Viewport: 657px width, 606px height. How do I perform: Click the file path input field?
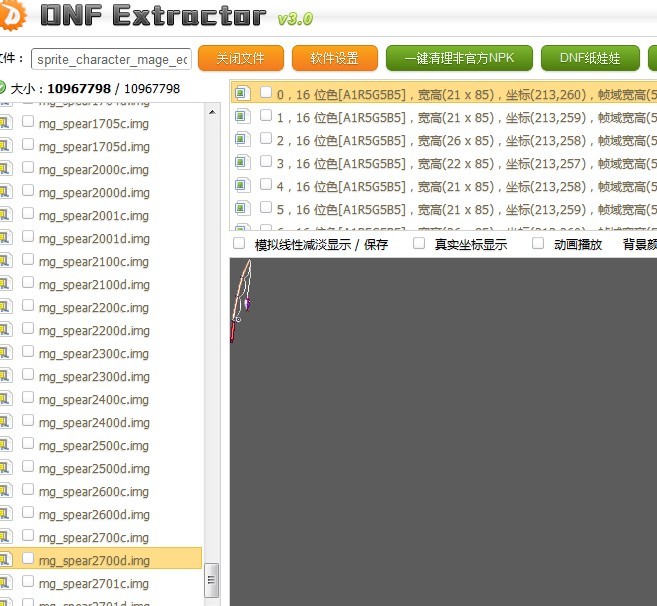pos(111,59)
